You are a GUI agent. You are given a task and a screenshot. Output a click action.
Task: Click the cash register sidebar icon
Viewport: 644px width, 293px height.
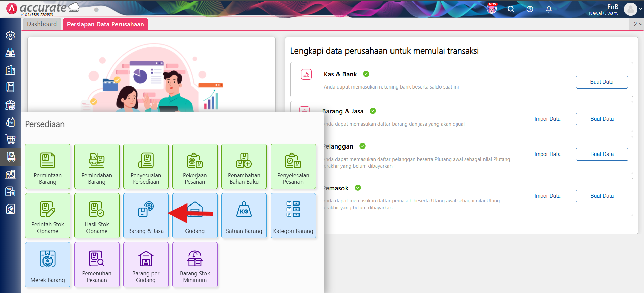[10, 52]
